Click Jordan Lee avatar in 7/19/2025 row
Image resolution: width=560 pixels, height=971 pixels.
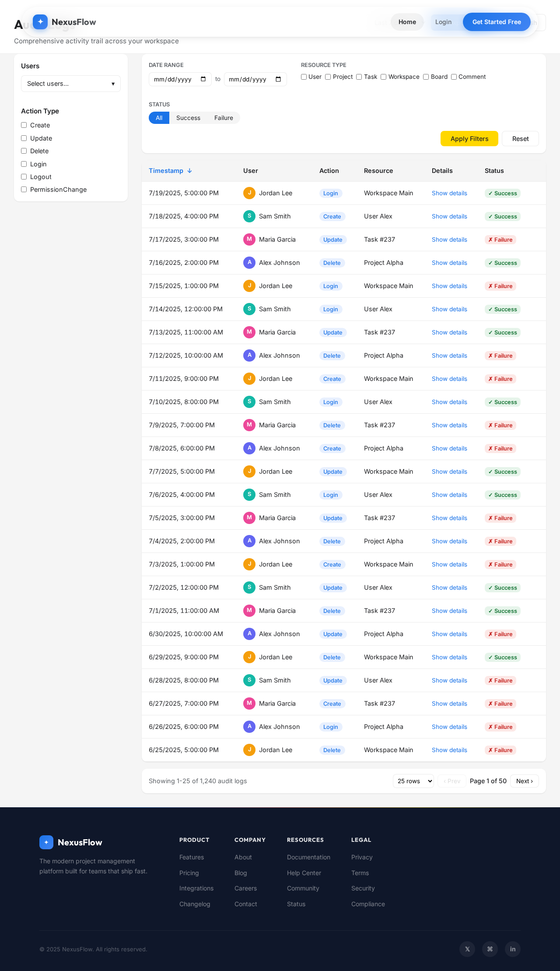[x=249, y=193]
